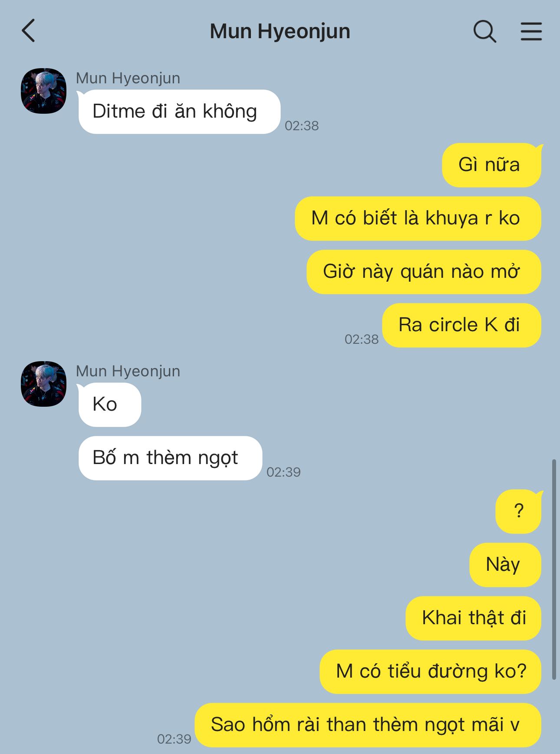This screenshot has width=560, height=754.
Task: Select the "Này" yellow bubble
Action: click(x=505, y=565)
